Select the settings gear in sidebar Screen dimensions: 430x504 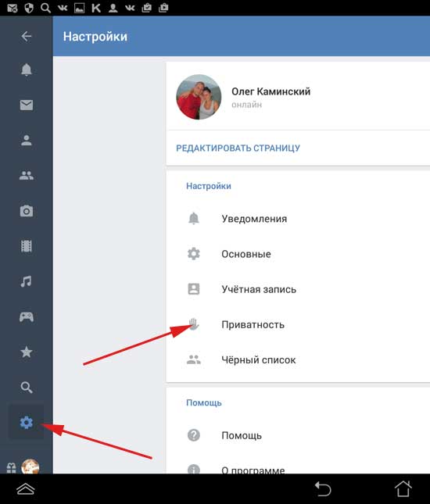[27, 423]
